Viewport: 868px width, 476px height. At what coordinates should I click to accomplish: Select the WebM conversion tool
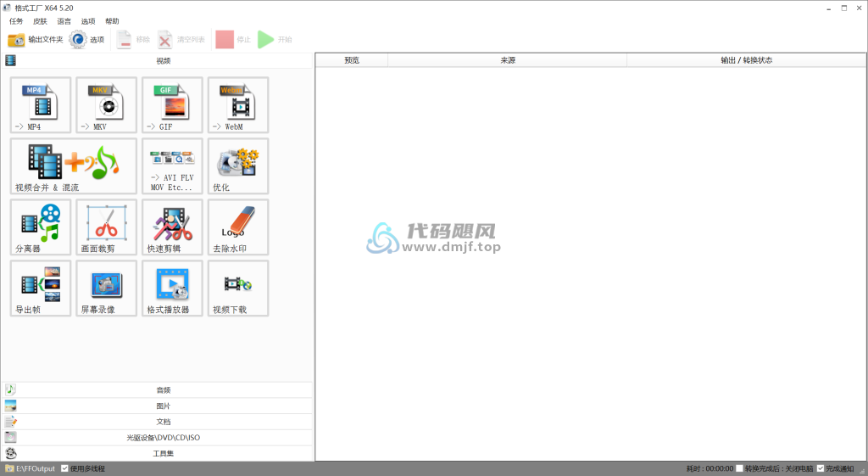238,104
